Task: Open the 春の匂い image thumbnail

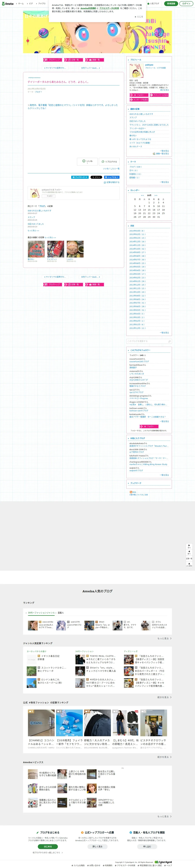Action: [x=36, y=249]
